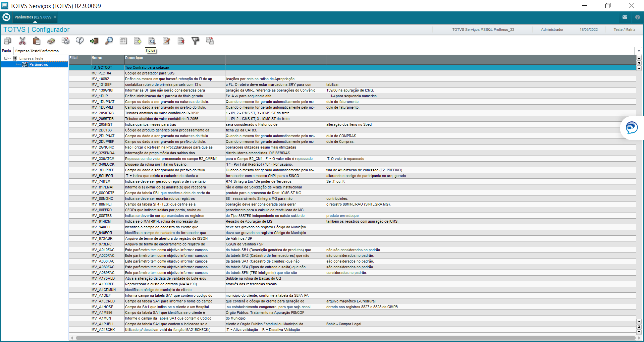The image size is (644, 342).
Task: Select the MV_2050TRB parameter row
Action: [x=353, y=113]
